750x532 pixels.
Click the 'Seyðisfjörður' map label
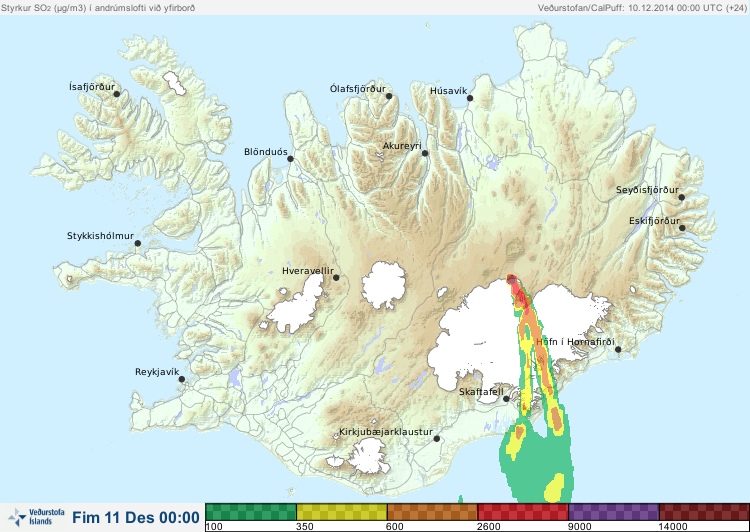pyautogui.click(x=647, y=190)
